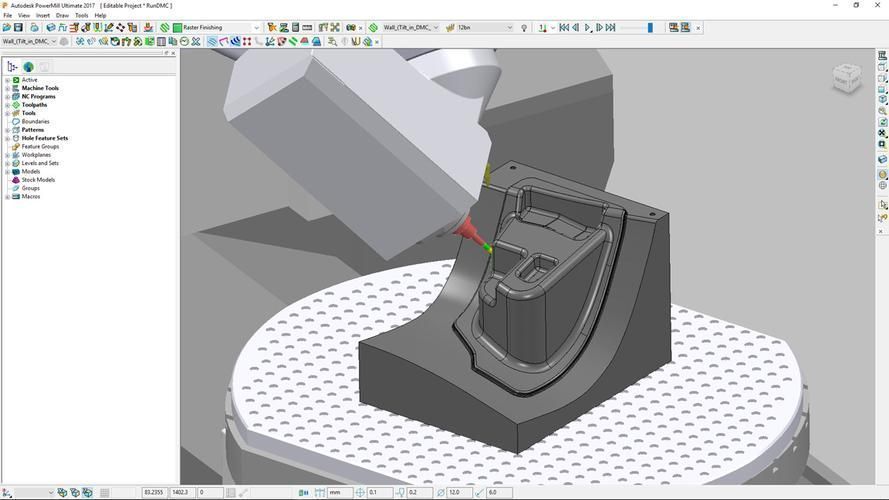Open the View menu
Screen dimensions: 889x500
coord(24,15)
